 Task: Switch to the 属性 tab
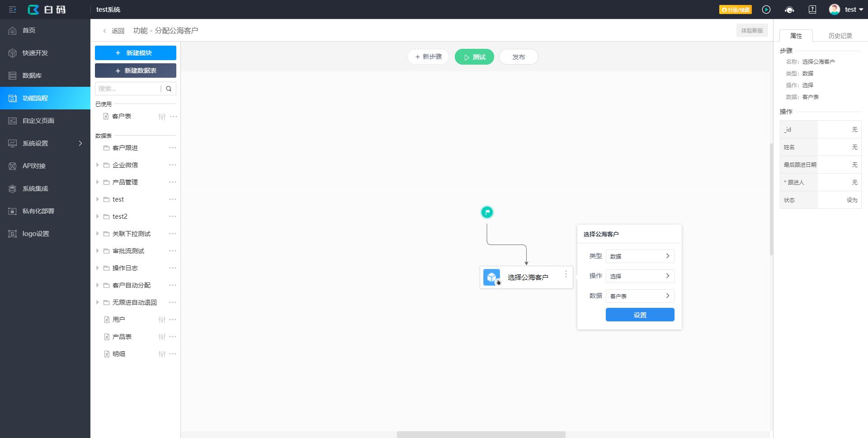tap(796, 36)
